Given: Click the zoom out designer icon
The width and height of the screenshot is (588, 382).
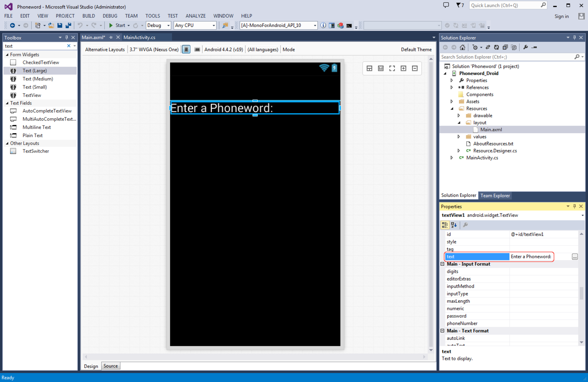Looking at the screenshot, I should (415, 68).
